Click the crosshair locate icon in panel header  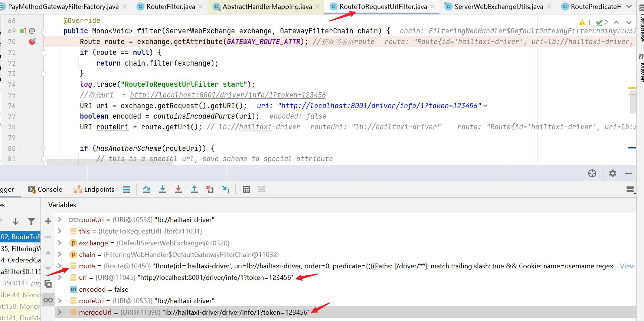592,173
